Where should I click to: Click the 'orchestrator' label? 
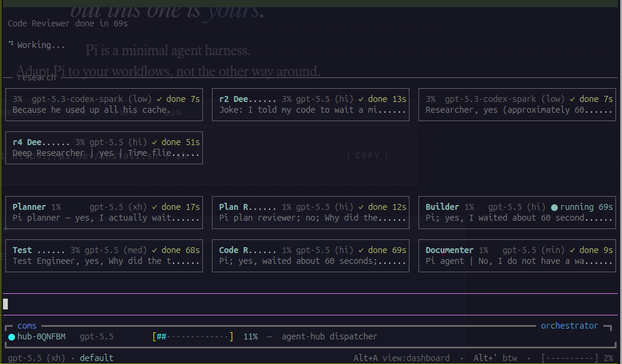(569, 326)
